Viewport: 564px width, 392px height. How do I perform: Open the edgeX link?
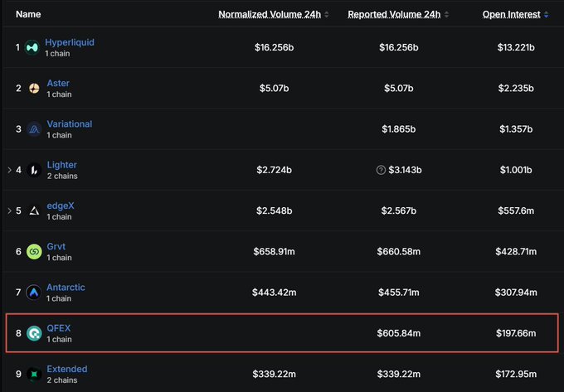(61, 206)
